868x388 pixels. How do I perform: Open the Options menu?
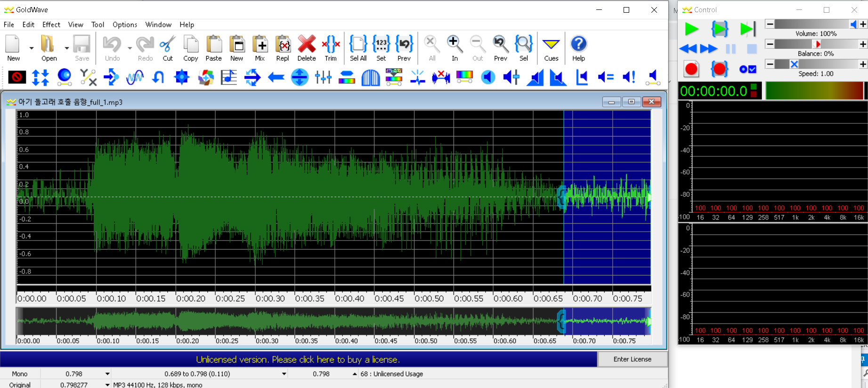pyautogui.click(x=125, y=24)
